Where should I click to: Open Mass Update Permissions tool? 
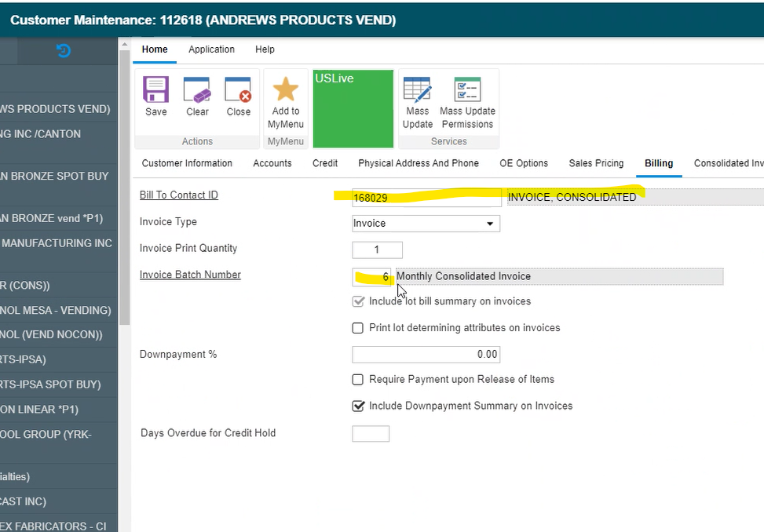tap(467, 90)
